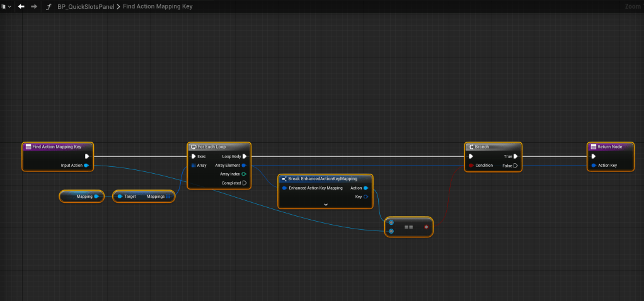
Task: Select the Return Node title bar
Action: coord(609,147)
